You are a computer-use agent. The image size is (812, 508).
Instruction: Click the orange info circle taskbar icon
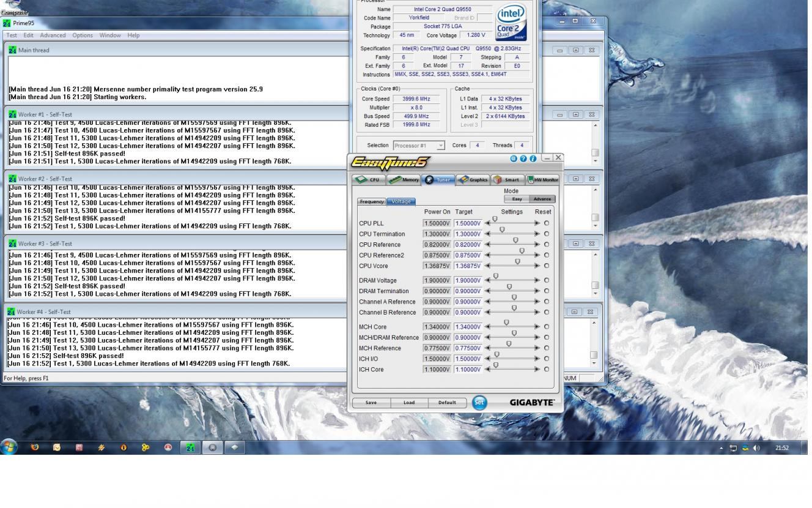point(124,447)
